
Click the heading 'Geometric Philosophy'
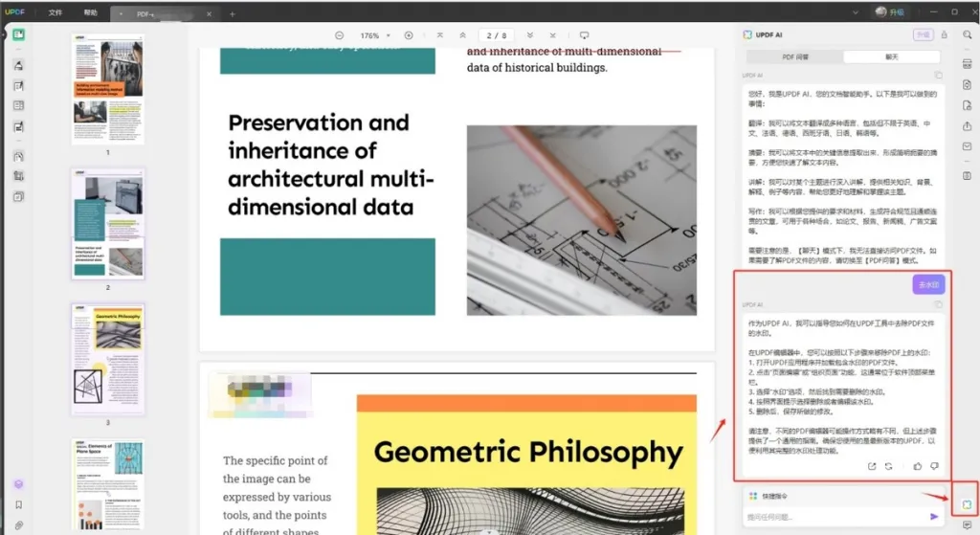pos(528,453)
